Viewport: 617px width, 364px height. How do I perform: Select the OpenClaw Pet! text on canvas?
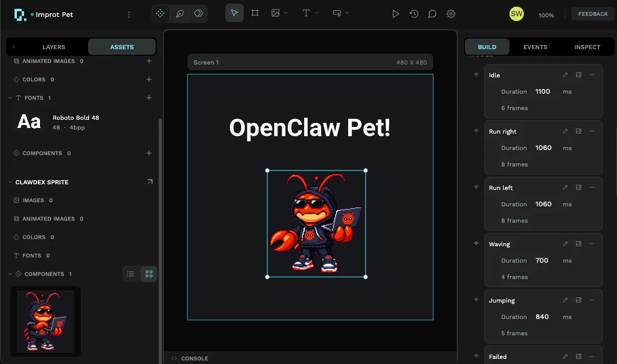click(x=310, y=128)
